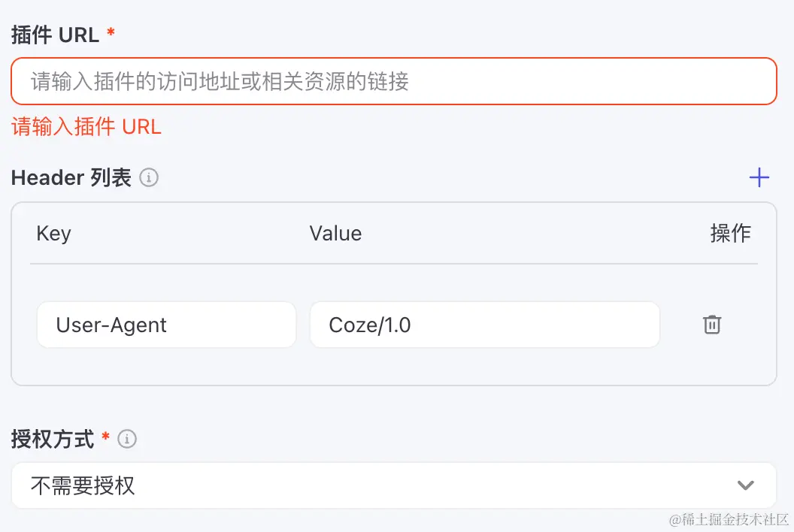
Task: Click info icon beside Header 列表
Action: 149,178
